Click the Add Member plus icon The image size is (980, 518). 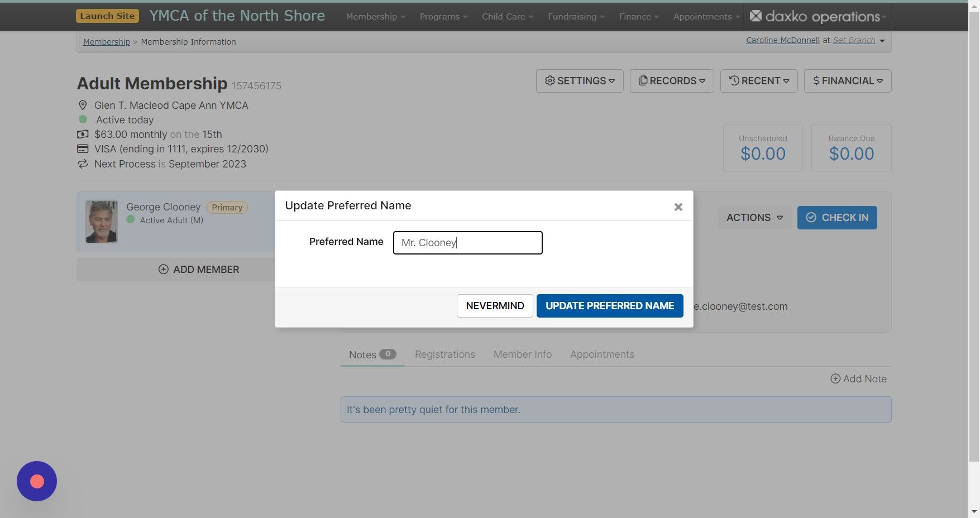162,269
